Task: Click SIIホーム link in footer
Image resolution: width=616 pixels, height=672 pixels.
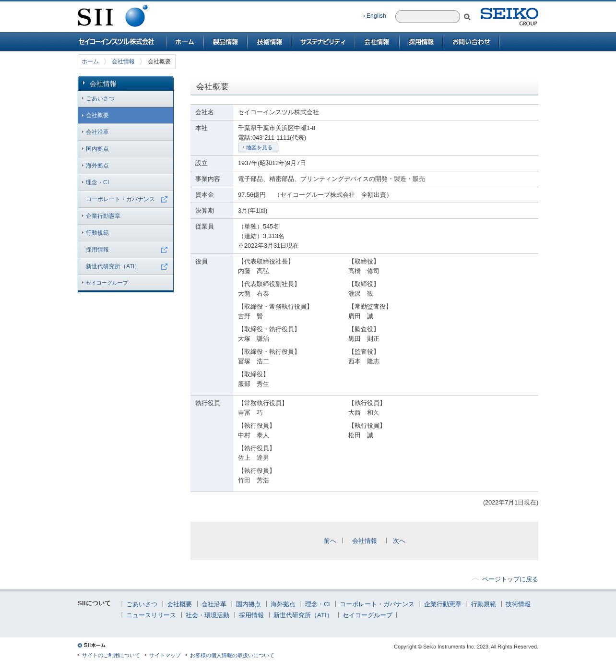Action: [92, 646]
